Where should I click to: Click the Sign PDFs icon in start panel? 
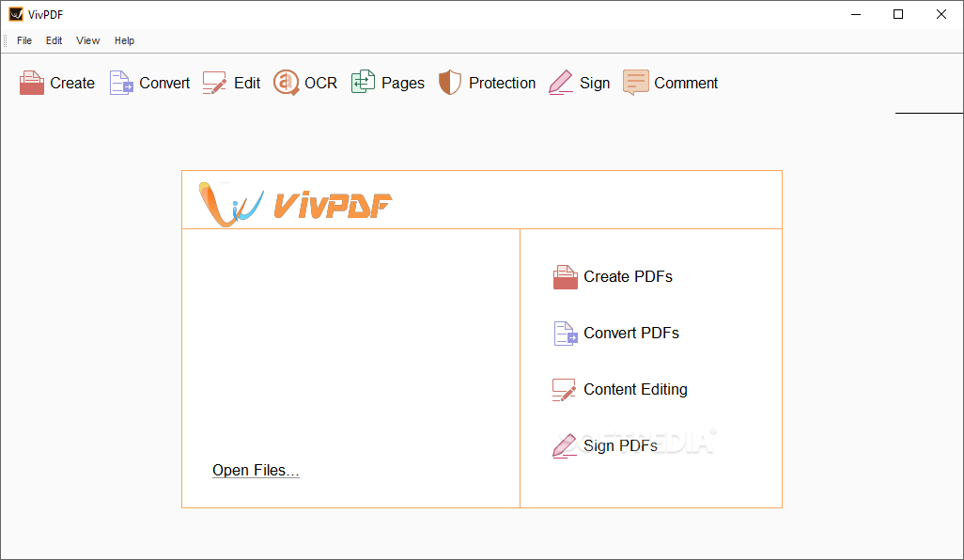pos(564,446)
